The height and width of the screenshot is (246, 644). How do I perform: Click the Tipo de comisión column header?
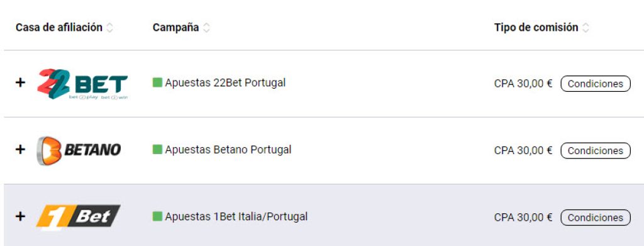(536, 28)
